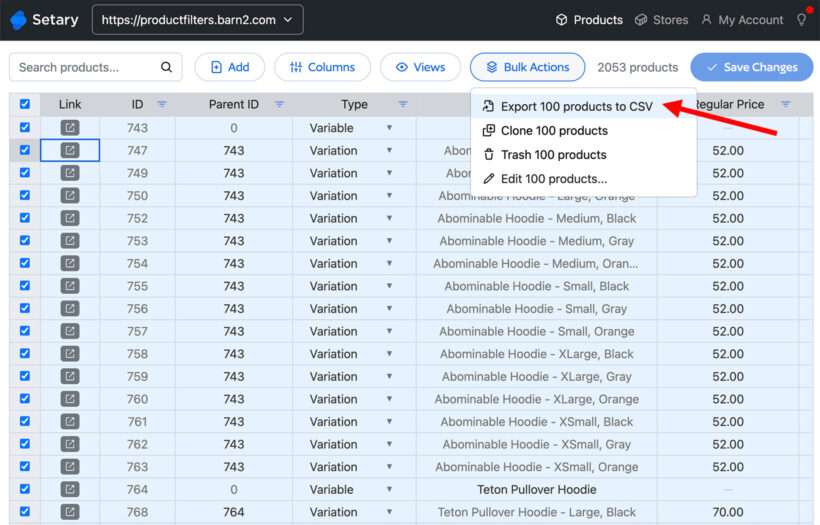Open Type dropdown for product 747
Image resolution: width=820 pixels, height=525 pixels.
389,151
